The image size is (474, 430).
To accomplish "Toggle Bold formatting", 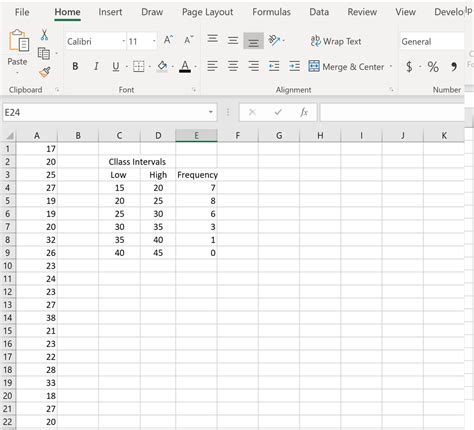I will coord(75,66).
